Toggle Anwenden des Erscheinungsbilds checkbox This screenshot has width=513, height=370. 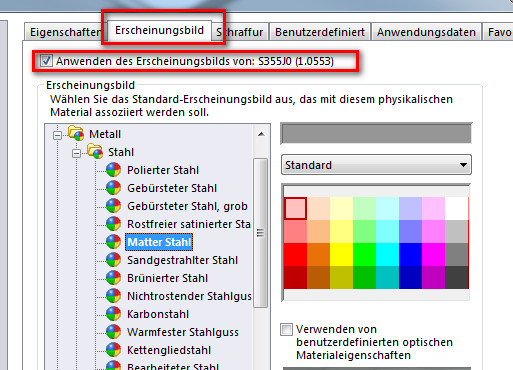(46, 61)
